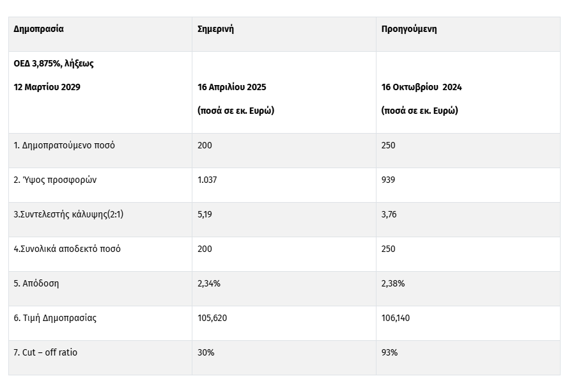This screenshot has height=392, width=567.
Task: Select the Συνολικά αποδεκτό ποσό row label
Action: 67,249
